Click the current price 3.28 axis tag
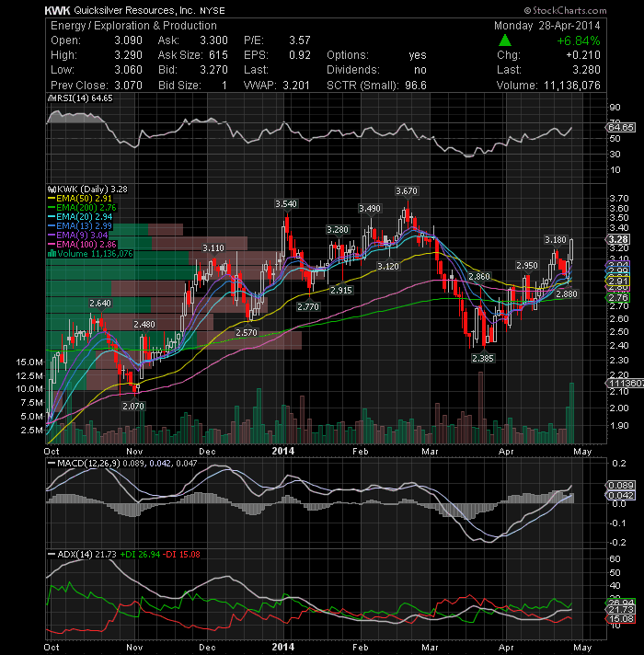The width and height of the screenshot is (644, 655). [x=617, y=239]
